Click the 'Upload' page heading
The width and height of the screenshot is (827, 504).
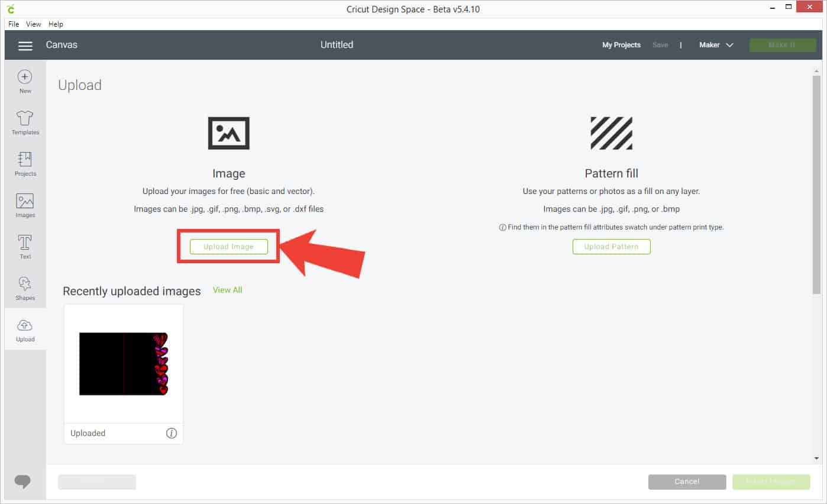80,85
